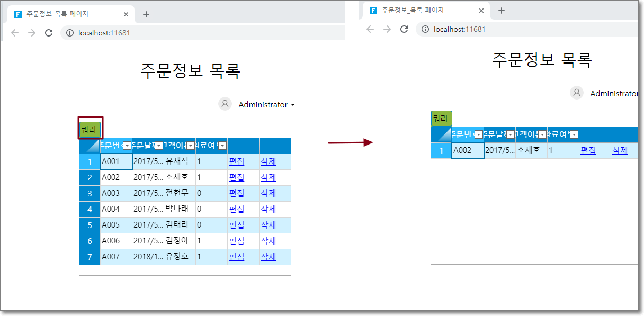Viewport: 644px width, 316px height.
Task: Click the 편집 link for customer 김태리
Action: coord(236,225)
